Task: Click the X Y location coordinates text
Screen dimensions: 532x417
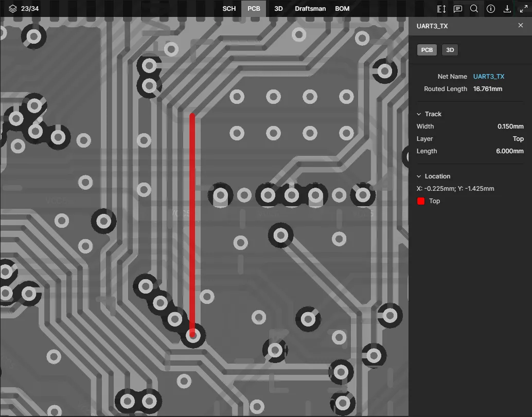Action: click(455, 189)
